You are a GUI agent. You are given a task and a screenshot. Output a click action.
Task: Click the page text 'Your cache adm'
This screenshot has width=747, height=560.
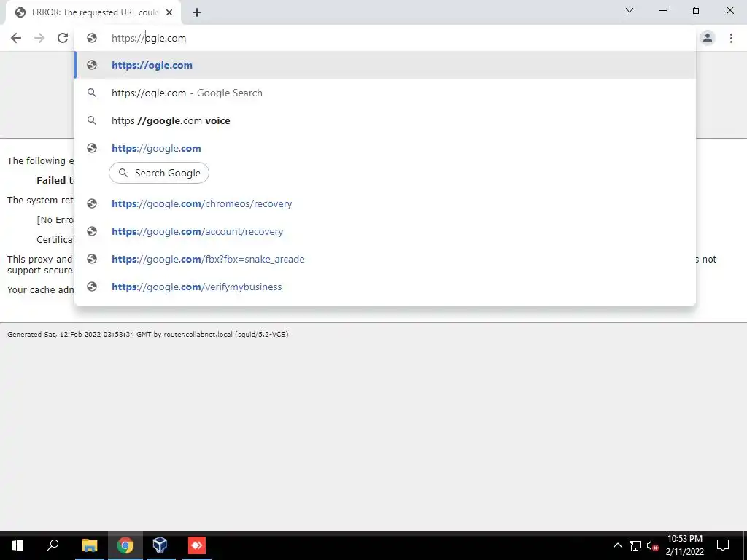click(x=41, y=289)
